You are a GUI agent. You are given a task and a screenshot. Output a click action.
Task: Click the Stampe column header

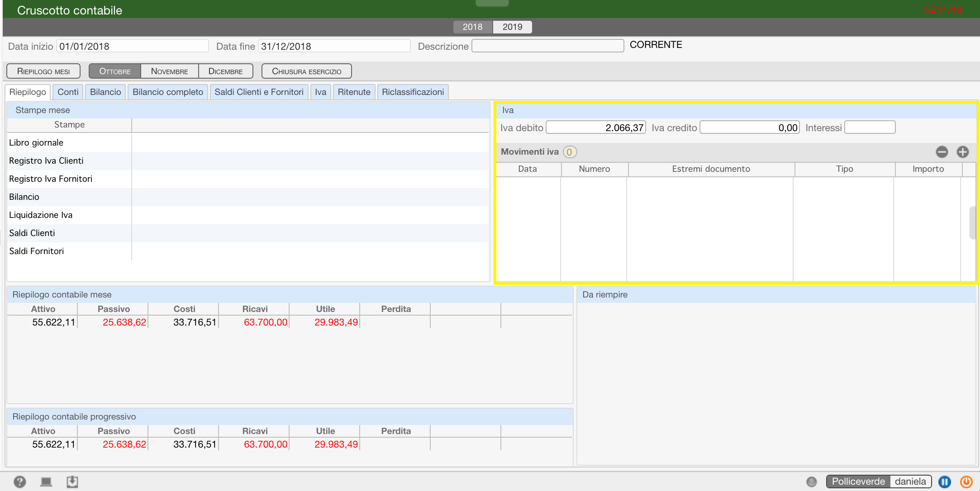tap(70, 125)
